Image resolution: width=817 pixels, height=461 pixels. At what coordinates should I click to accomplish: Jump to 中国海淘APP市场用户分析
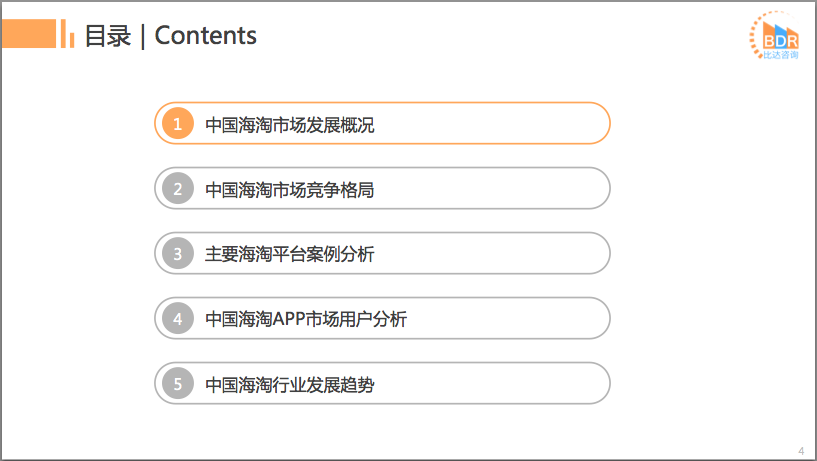tap(305, 319)
